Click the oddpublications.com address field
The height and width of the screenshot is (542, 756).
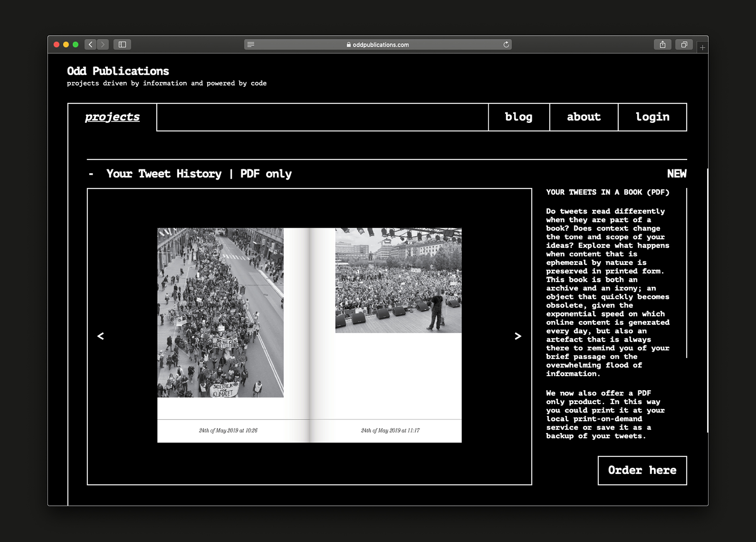pos(378,45)
